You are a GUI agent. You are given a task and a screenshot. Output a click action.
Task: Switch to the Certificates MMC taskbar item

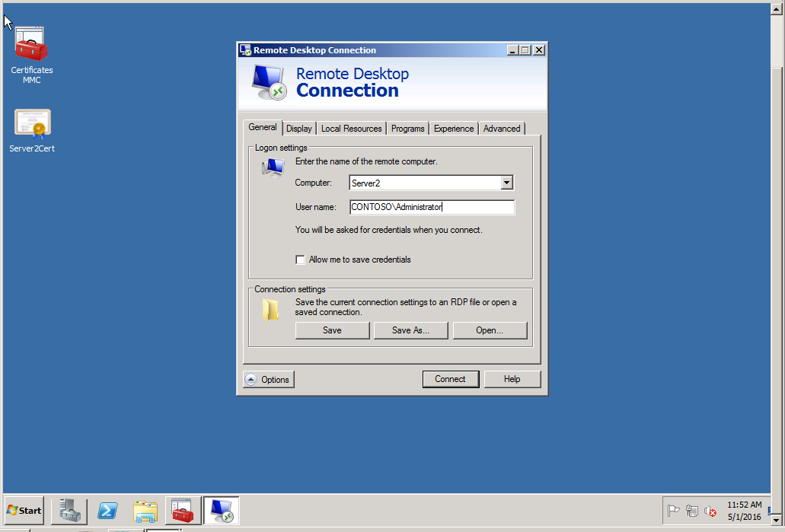coord(183,511)
